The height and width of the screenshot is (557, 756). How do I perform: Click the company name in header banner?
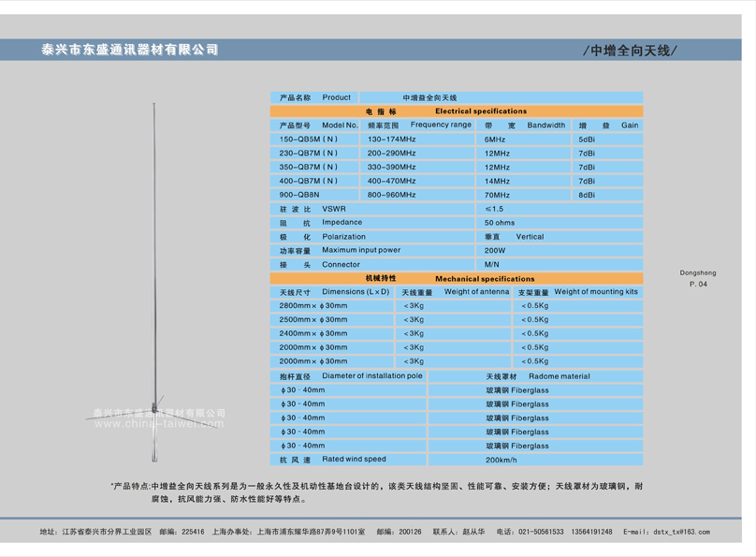130,50
